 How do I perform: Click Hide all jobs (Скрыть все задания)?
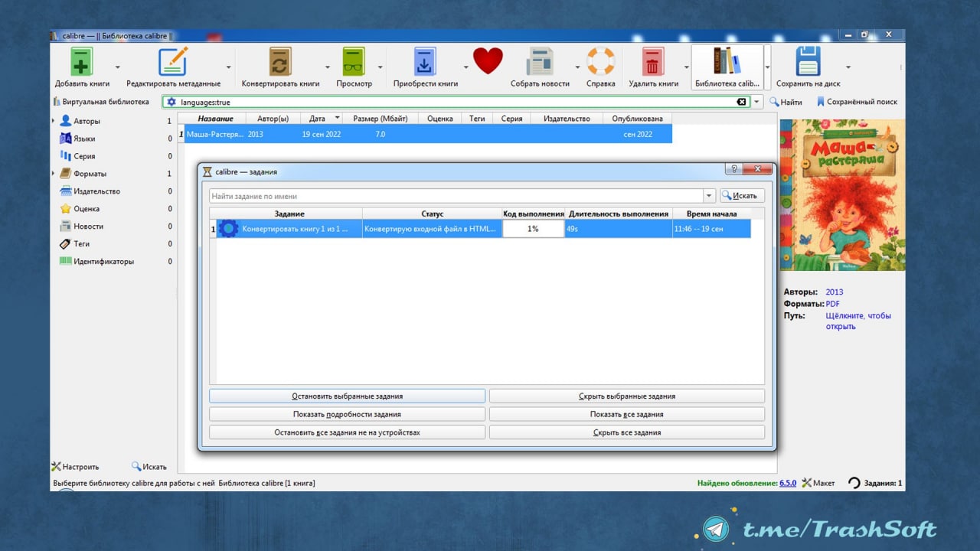(626, 432)
